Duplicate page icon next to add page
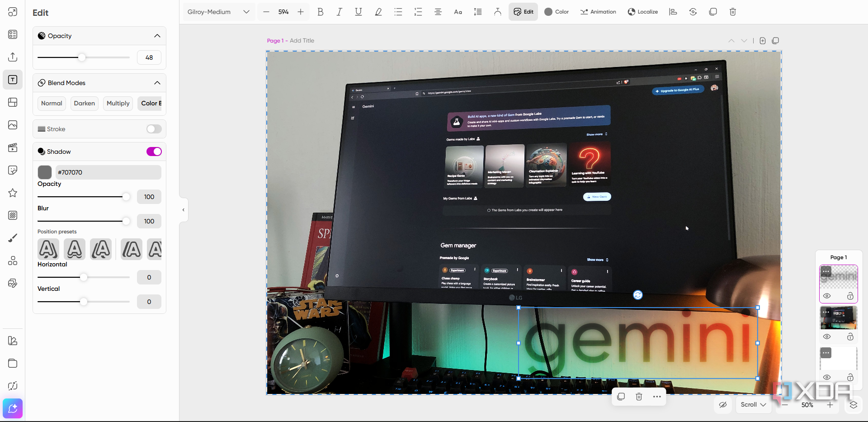This screenshot has width=868, height=422. coord(775,41)
